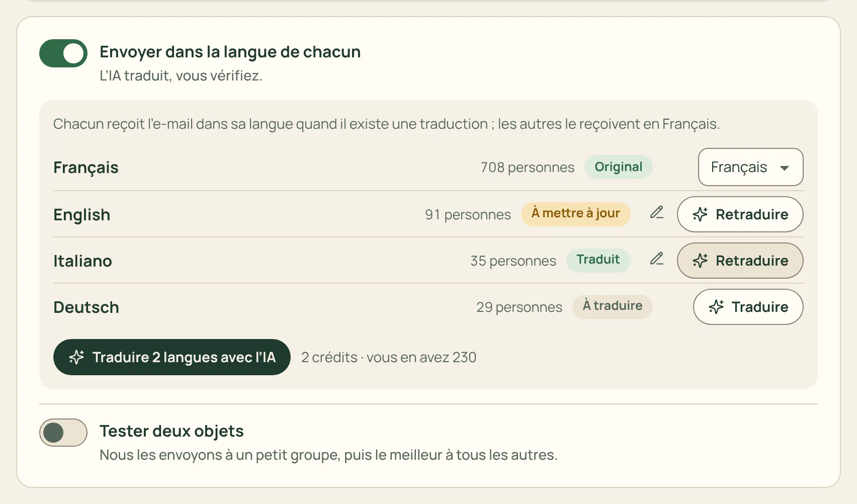
Task: Select the 29 personnes count
Action: point(519,307)
